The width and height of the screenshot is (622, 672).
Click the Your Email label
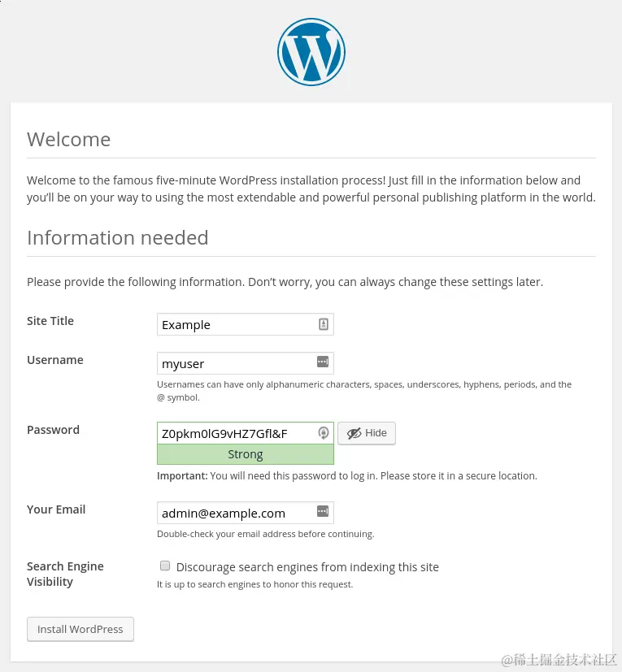[56, 509]
